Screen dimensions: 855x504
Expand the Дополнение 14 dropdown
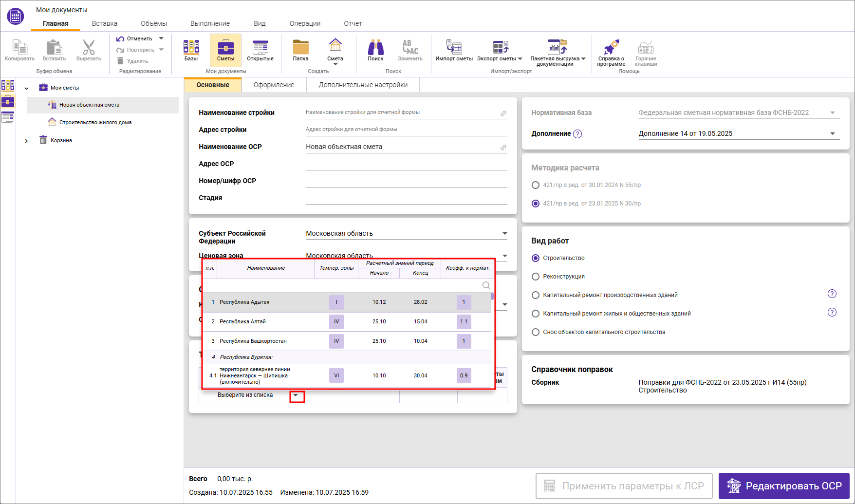(832, 133)
